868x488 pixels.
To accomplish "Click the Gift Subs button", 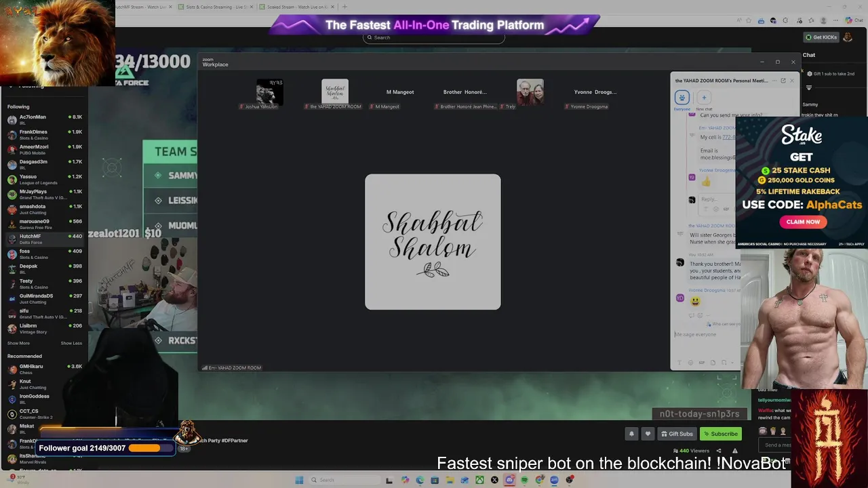I will click(677, 434).
